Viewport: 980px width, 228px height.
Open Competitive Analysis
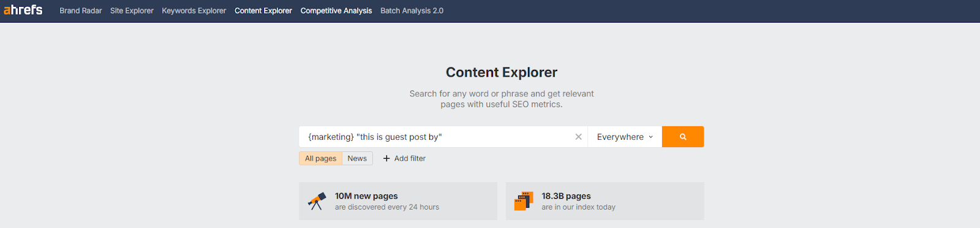click(336, 10)
